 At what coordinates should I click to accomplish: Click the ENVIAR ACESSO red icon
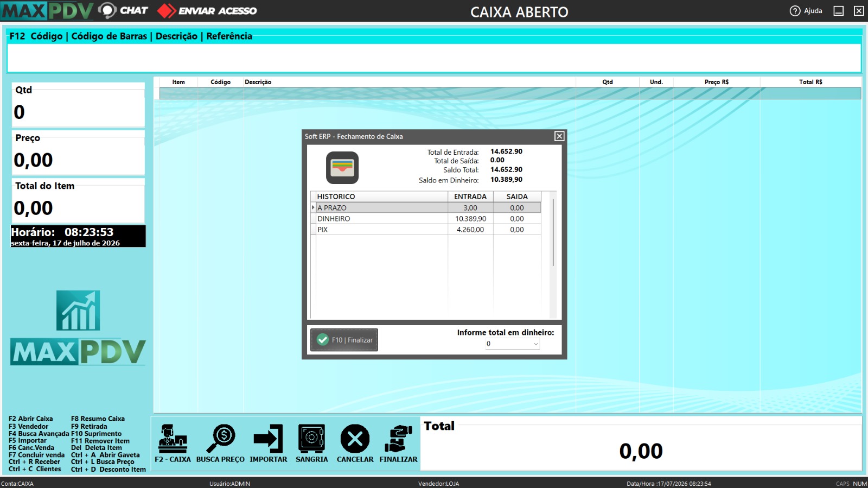click(166, 10)
